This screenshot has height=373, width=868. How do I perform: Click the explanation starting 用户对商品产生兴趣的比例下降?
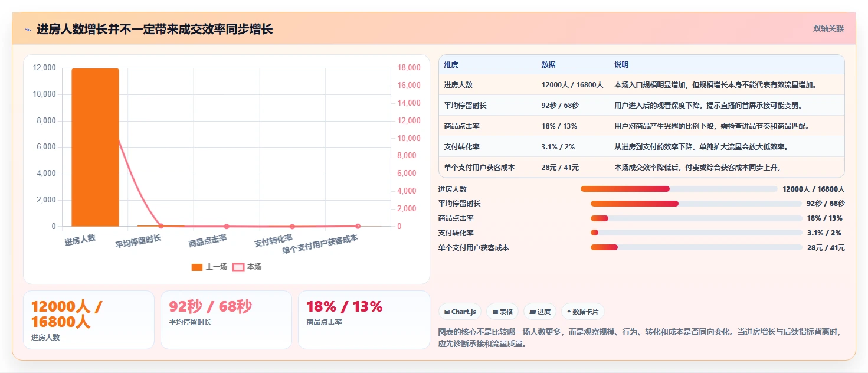[712, 126]
